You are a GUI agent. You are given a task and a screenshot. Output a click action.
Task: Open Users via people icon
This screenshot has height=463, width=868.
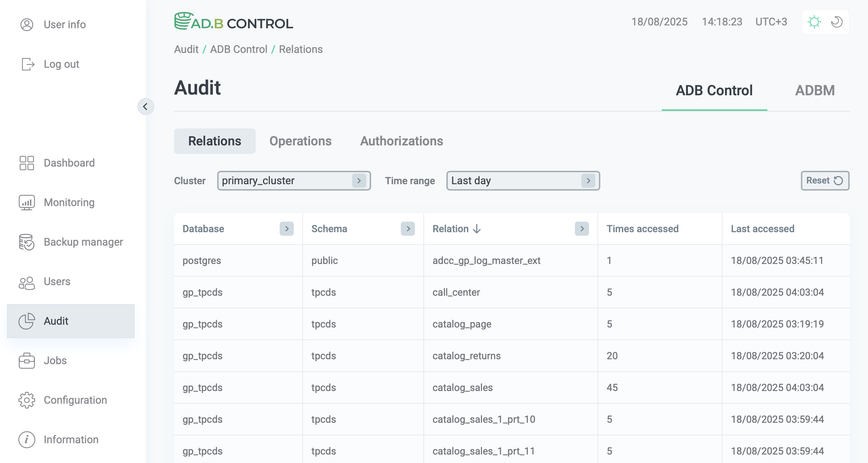pos(27,282)
